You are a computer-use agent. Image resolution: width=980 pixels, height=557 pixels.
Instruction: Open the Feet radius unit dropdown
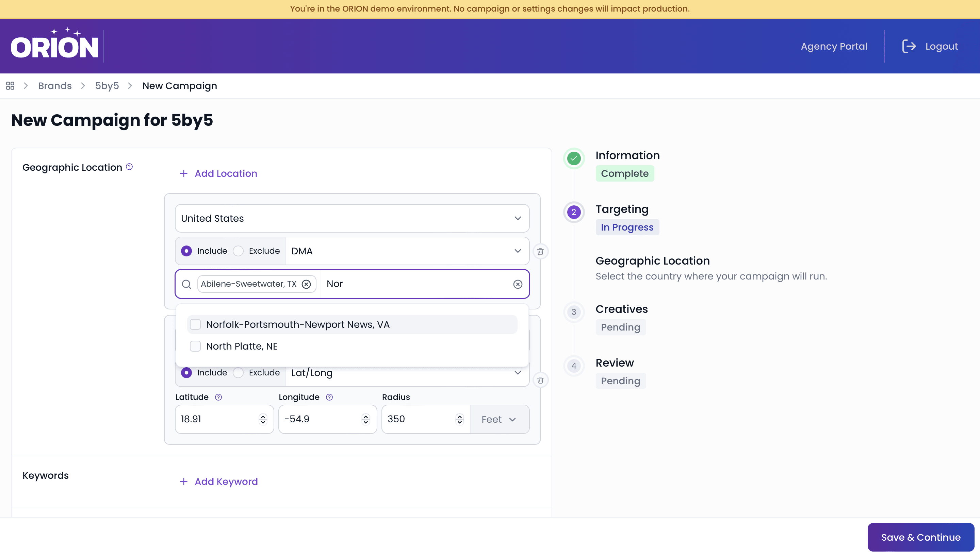499,419
